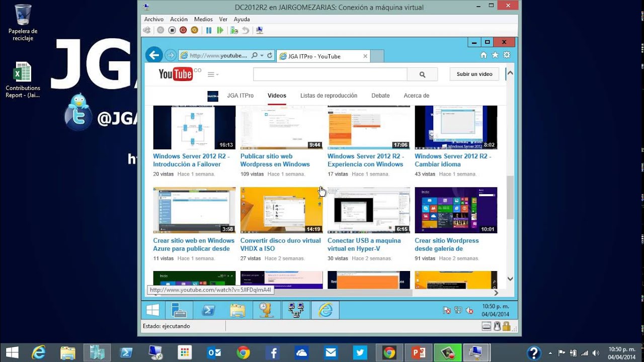
Task: Click the page's vertical scrollbar down arrow
Action: pos(510,279)
